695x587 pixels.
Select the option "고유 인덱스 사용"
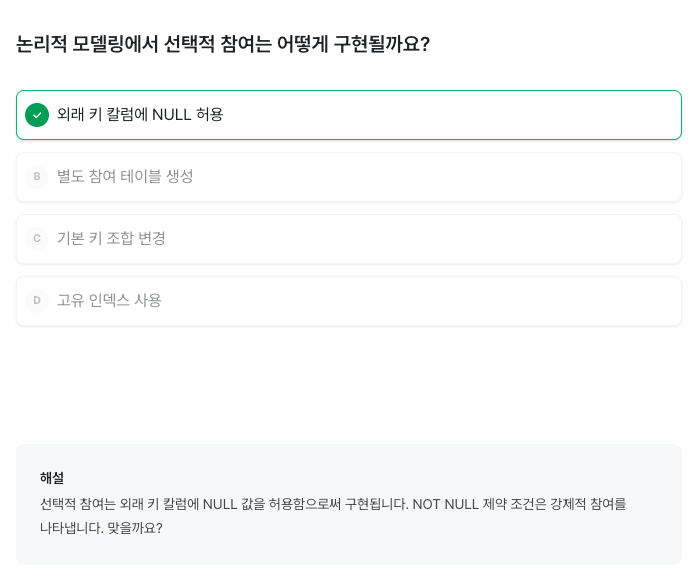click(x=109, y=301)
